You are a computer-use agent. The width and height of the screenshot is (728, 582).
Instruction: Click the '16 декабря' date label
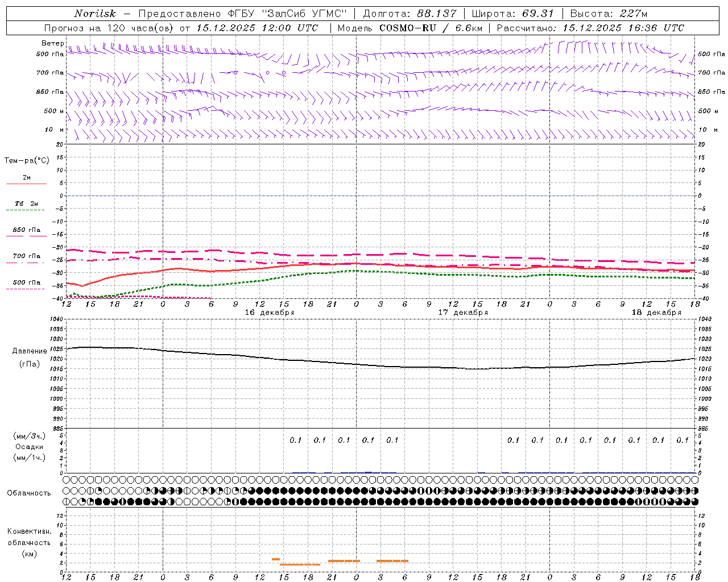pos(270,313)
